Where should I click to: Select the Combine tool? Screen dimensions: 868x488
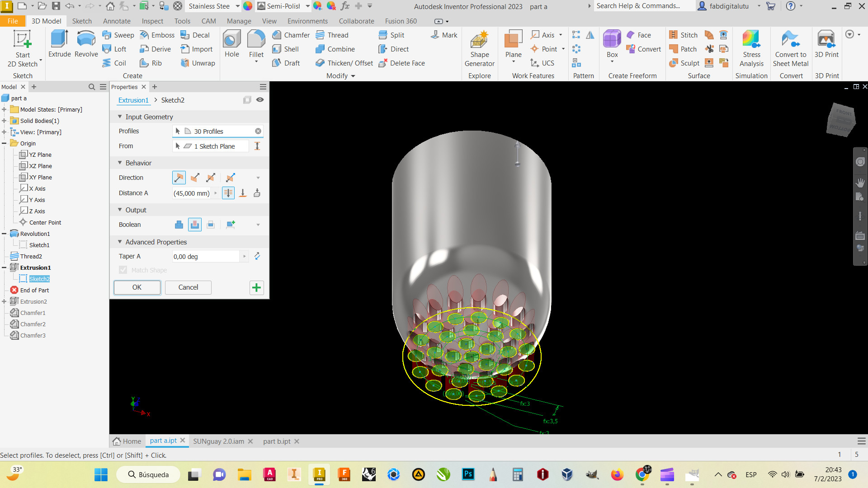coord(335,49)
